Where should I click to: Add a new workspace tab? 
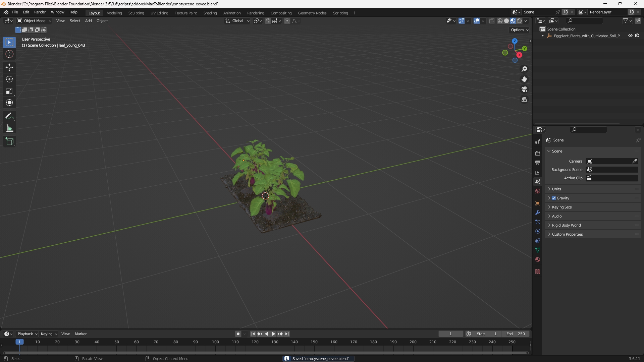(x=355, y=13)
